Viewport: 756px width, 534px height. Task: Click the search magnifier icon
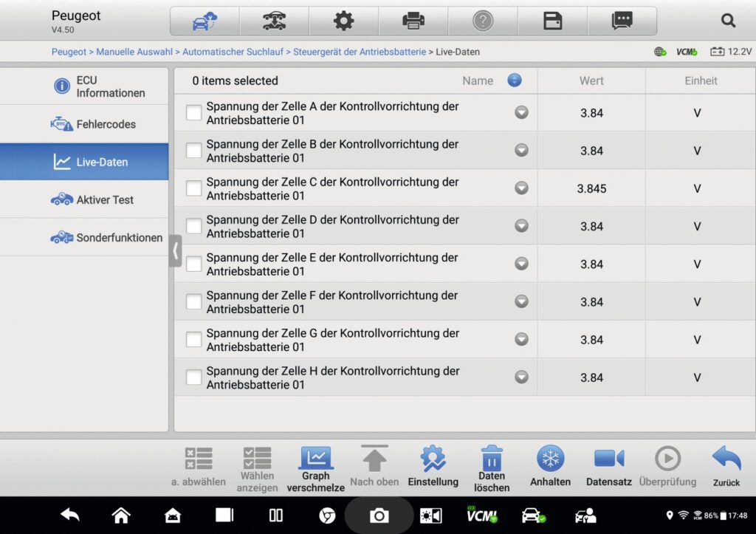728,21
